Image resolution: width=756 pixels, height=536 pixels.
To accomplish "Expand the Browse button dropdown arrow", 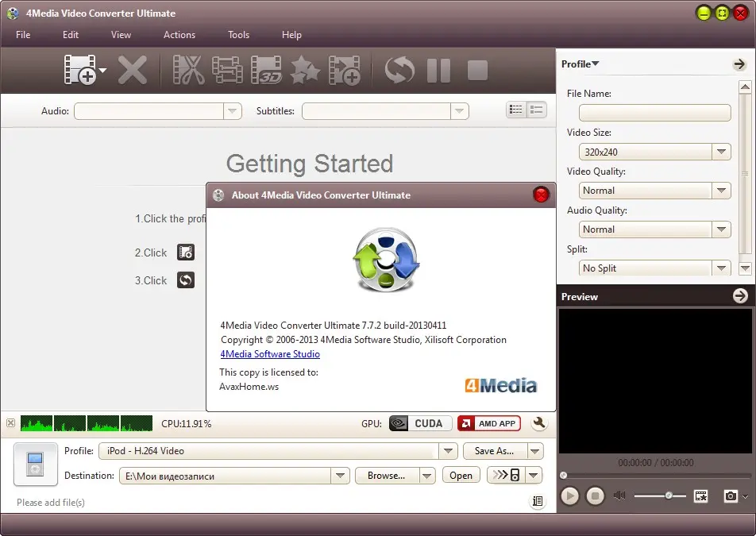I will pos(427,476).
